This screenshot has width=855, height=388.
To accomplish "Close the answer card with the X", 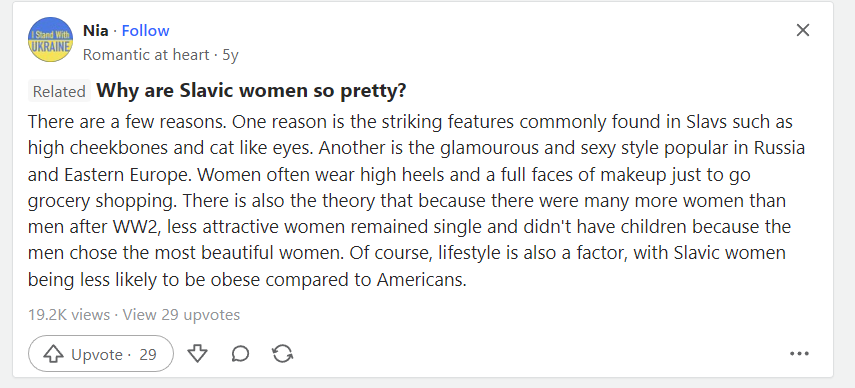I will click(803, 30).
